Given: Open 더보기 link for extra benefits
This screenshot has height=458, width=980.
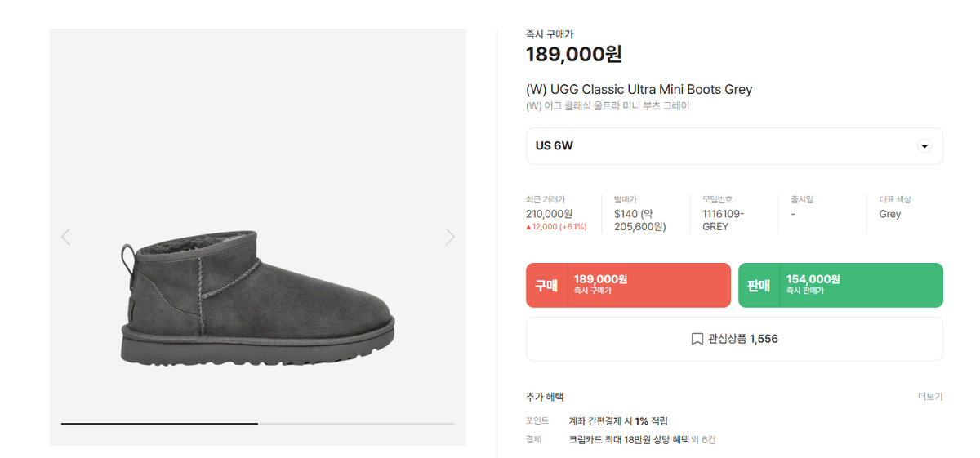Looking at the screenshot, I should pos(929,397).
